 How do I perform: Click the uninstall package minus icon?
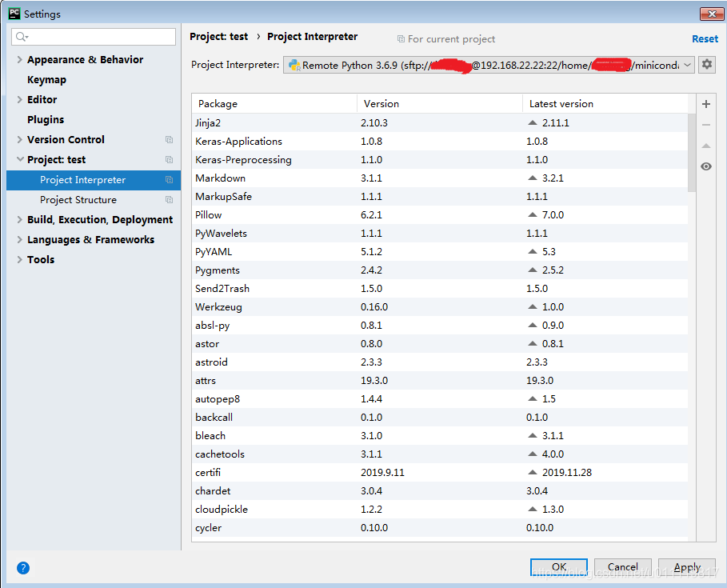(x=705, y=125)
